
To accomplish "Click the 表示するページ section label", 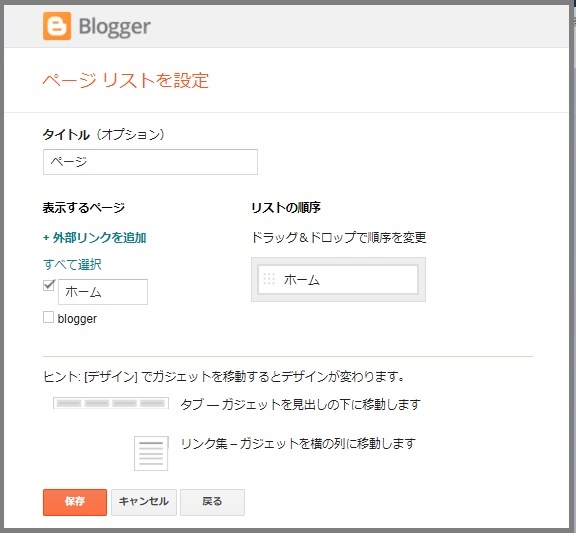I will (84, 208).
